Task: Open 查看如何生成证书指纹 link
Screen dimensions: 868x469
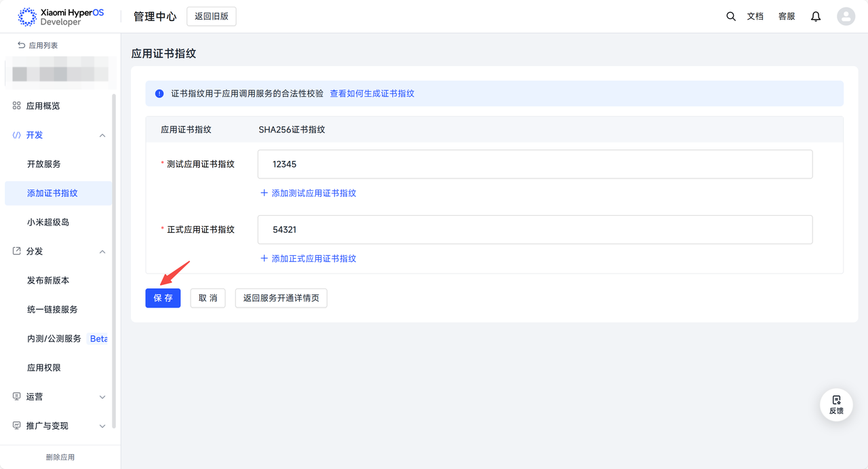Action: pos(372,94)
